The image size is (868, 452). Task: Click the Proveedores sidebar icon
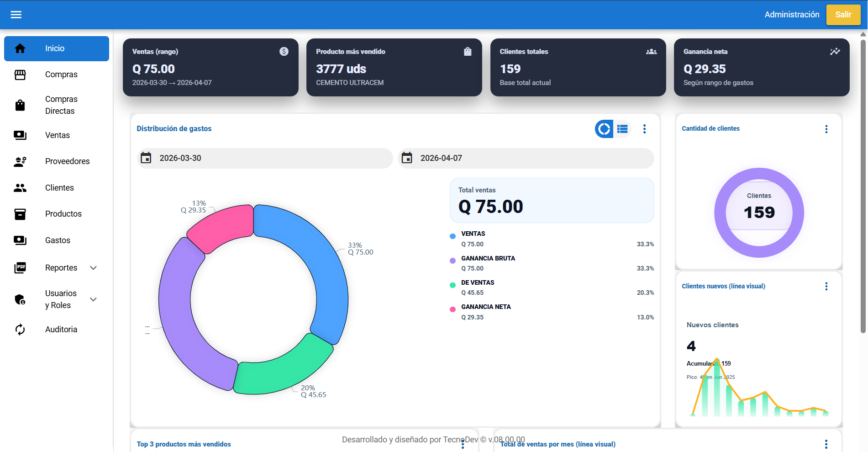[20, 161]
